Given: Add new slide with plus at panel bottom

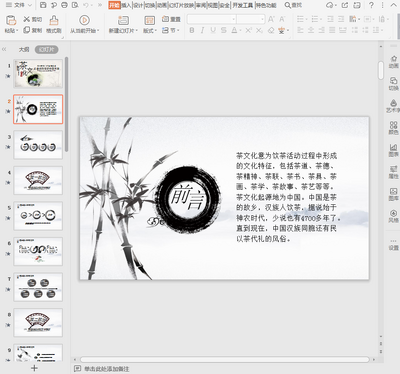Looking at the screenshot, I should (x=34, y=368).
